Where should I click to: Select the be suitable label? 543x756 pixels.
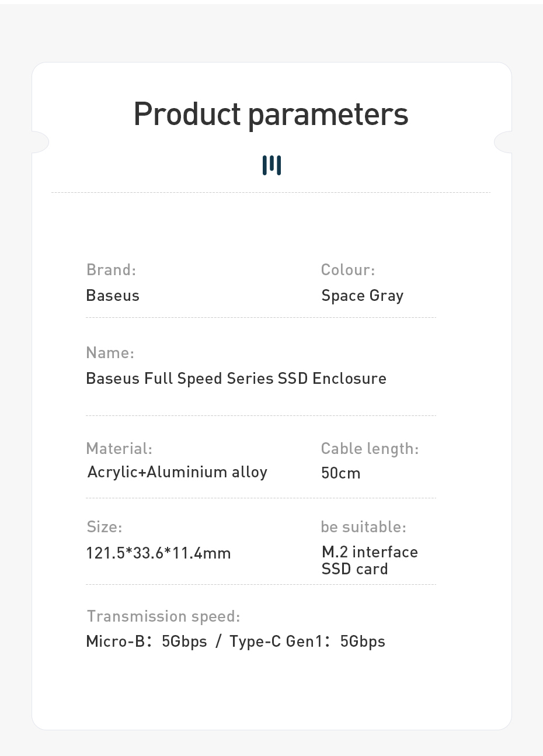pyautogui.click(x=363, y=527)
